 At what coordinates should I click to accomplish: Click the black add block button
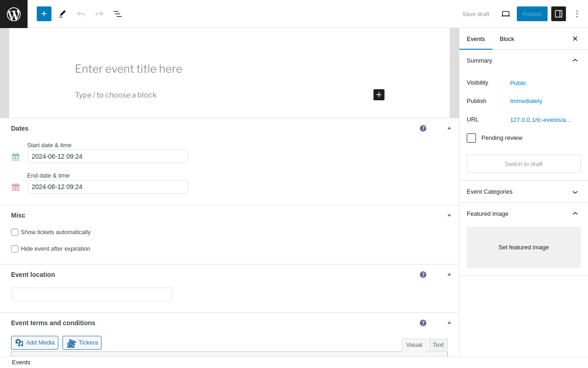click(x=379, y=95)
